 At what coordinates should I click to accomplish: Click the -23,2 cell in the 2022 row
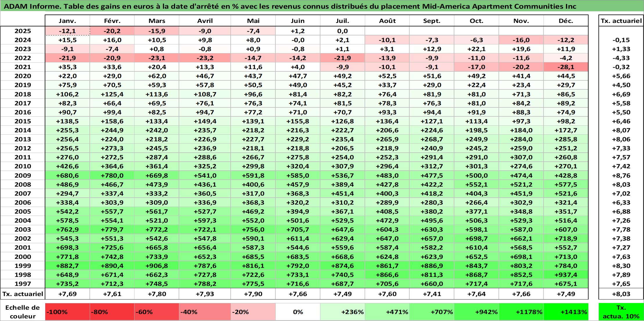(x=205, y=58)
